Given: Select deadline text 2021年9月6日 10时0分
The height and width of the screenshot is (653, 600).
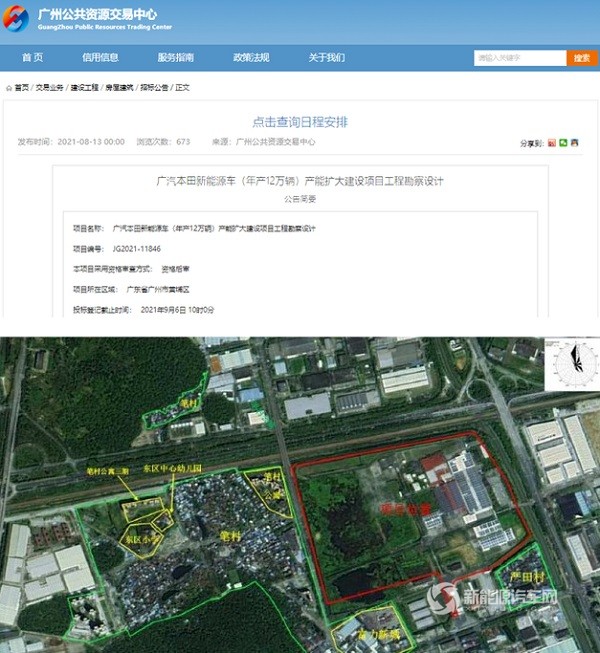Looking at the screenshot, I should click(177, 310).
